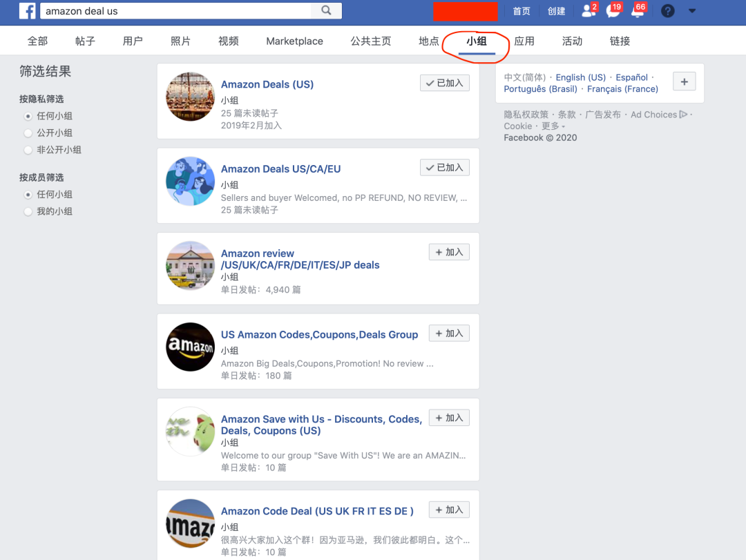Click the piggy bank avatar of Save with Us
The height and width of the screenshot is (560, 746).
click(191, 432)
